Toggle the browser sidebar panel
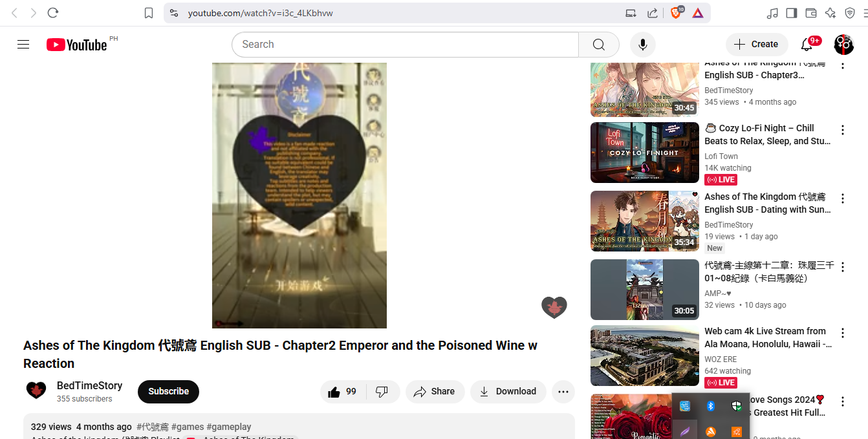 pyautogui.click(x=792, y=13)
